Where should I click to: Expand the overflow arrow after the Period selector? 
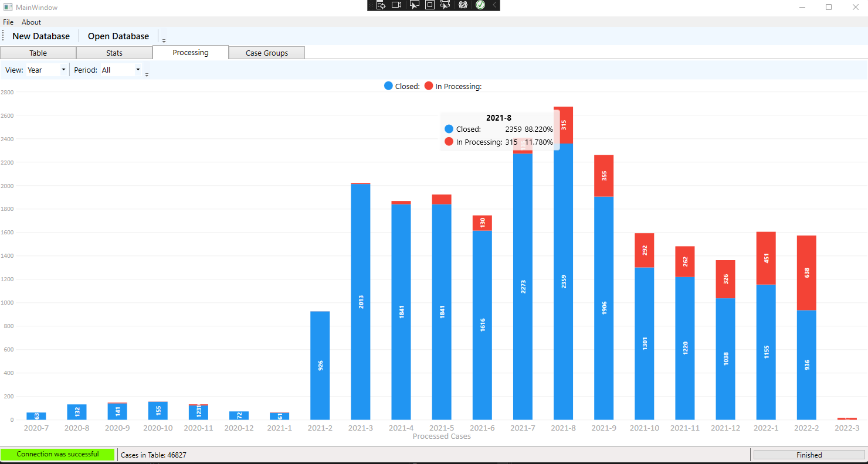(147, 74)
